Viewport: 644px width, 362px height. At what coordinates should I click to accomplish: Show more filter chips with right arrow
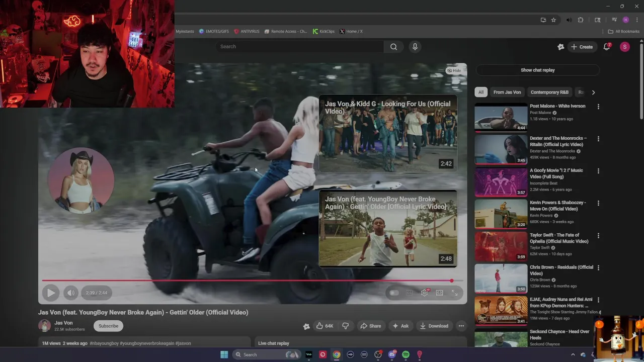pyautogui.click(x=593, y=92)
